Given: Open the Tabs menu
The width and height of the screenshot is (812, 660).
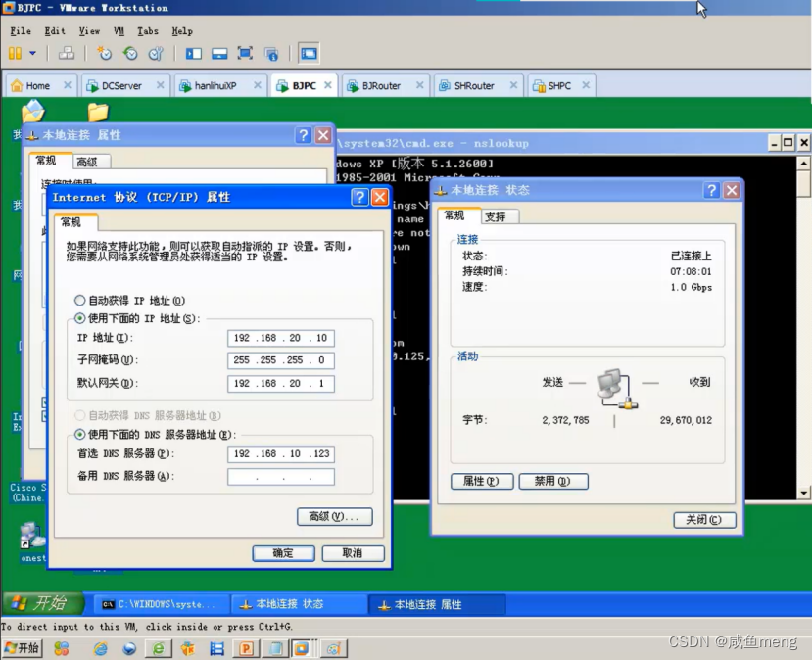Looking at the screenshot, I should (x=148, y=31).
